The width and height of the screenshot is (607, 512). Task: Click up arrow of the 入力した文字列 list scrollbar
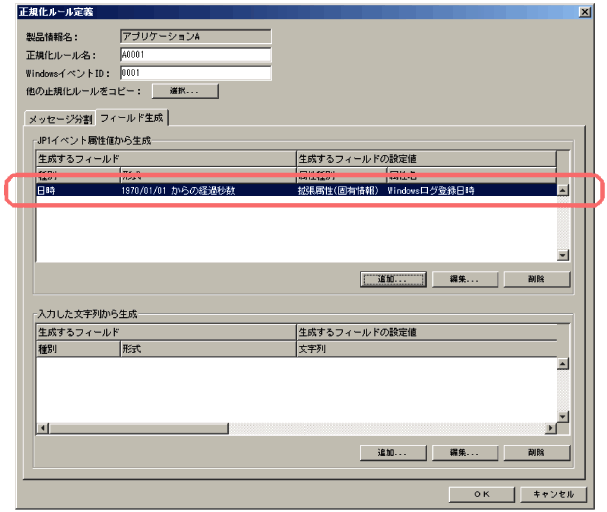pos(563,364)
